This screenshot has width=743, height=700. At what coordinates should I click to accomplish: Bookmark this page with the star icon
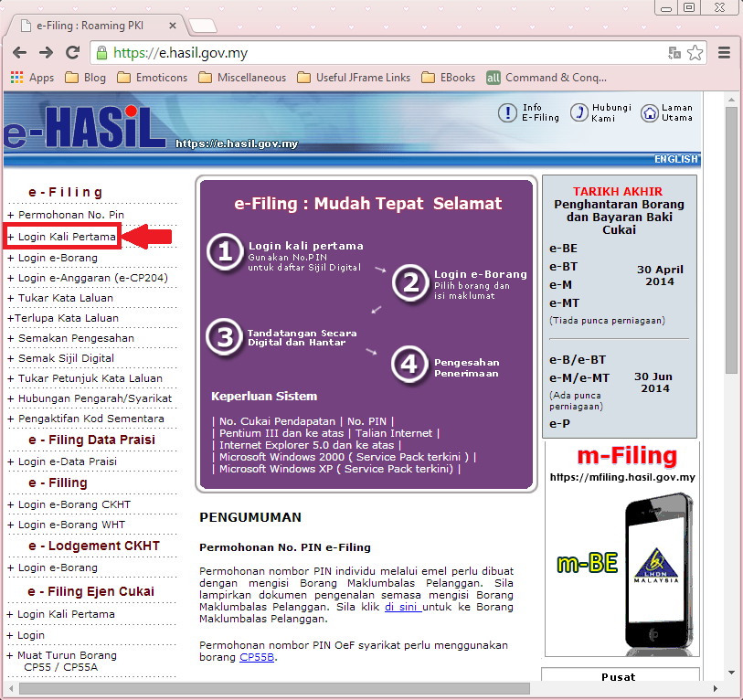point(695,53)
